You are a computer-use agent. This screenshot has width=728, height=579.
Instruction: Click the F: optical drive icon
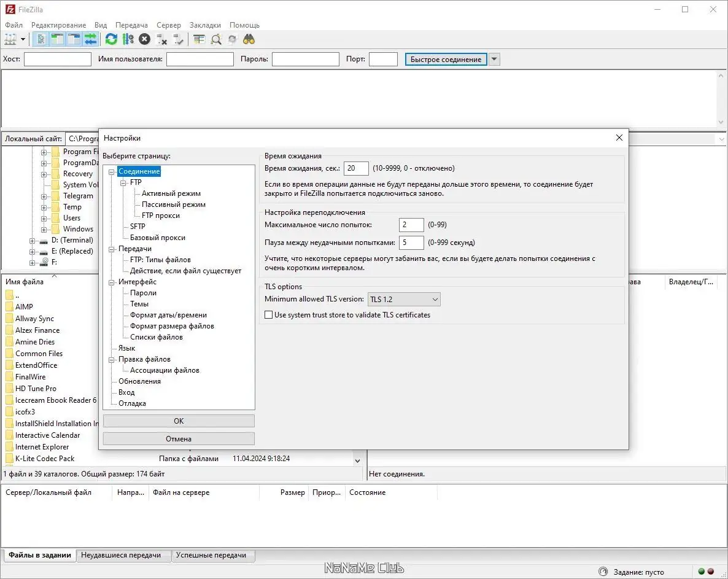click(44, 262)
